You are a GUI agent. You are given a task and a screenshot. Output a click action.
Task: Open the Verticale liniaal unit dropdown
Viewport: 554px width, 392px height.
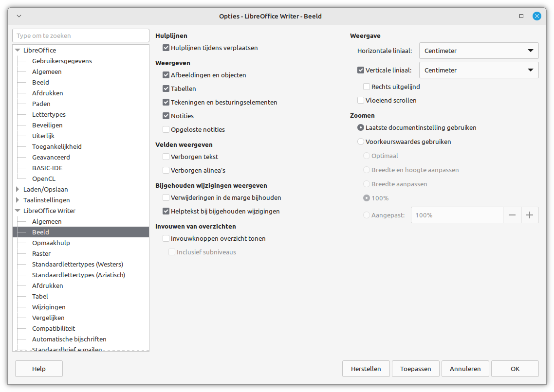479,70
